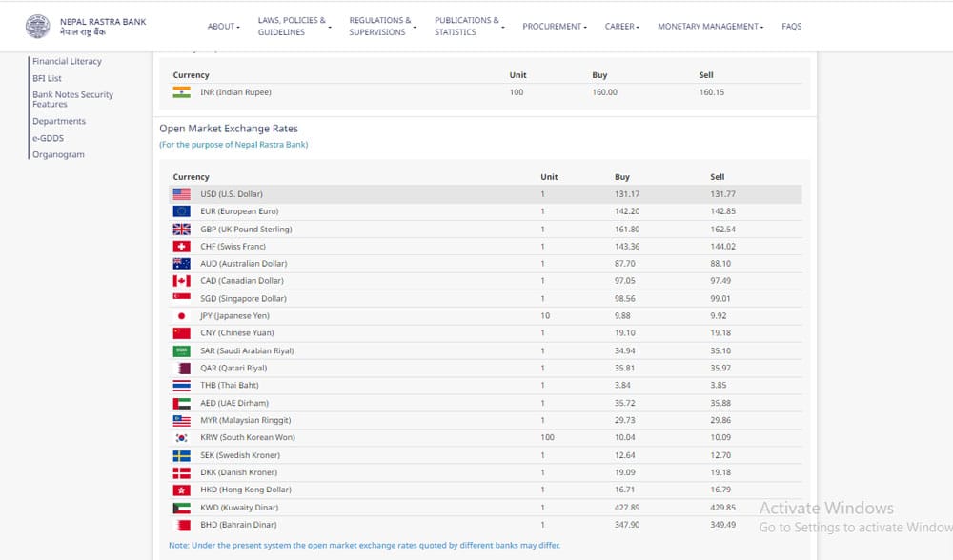This screenshot has width=953, height=560.
Task: Click the Canadian flag icon beside CAD
Action: click(181, 281)
